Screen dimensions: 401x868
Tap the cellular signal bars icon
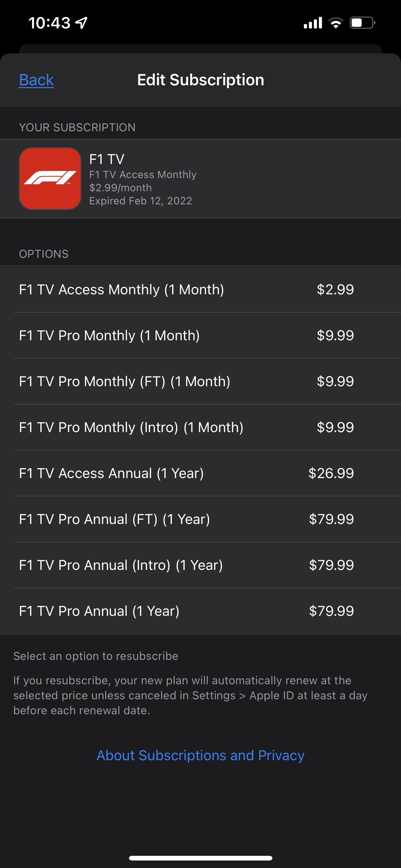[313, 23]
